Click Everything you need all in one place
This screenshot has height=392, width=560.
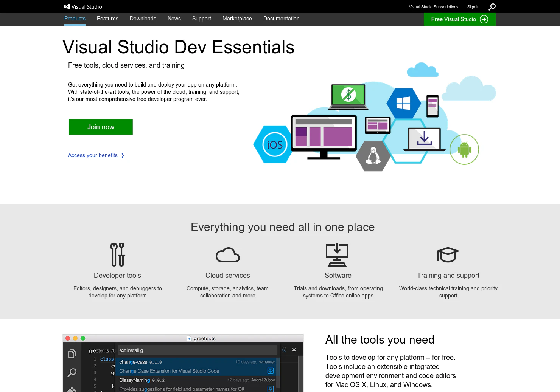[283, 227]
